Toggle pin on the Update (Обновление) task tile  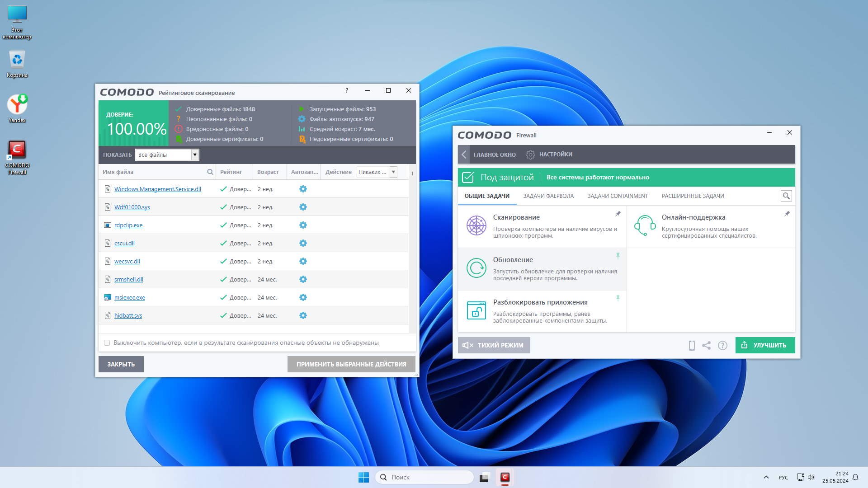point(618,256)
